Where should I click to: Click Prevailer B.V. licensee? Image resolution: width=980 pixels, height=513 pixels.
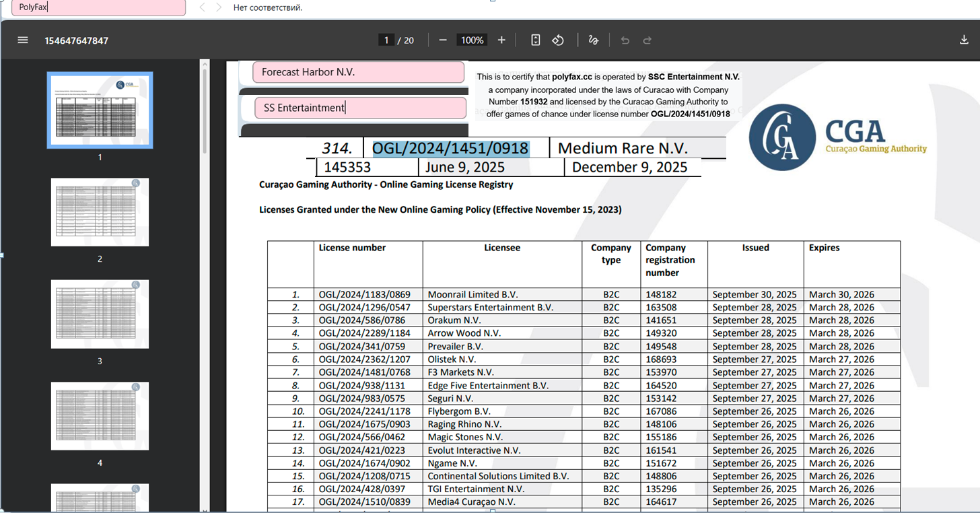click(x=456, y=347)
